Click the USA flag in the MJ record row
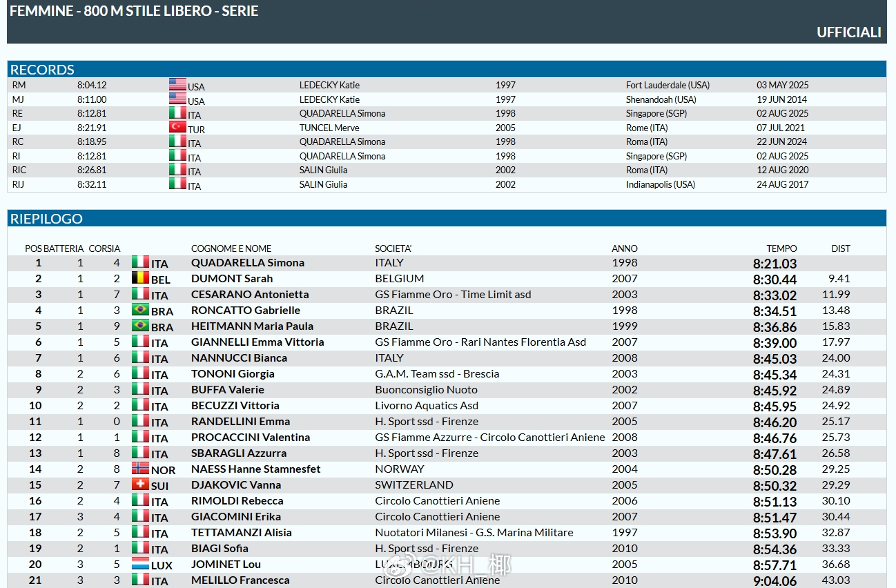This screenshot has height=588, width=896. 177,99
